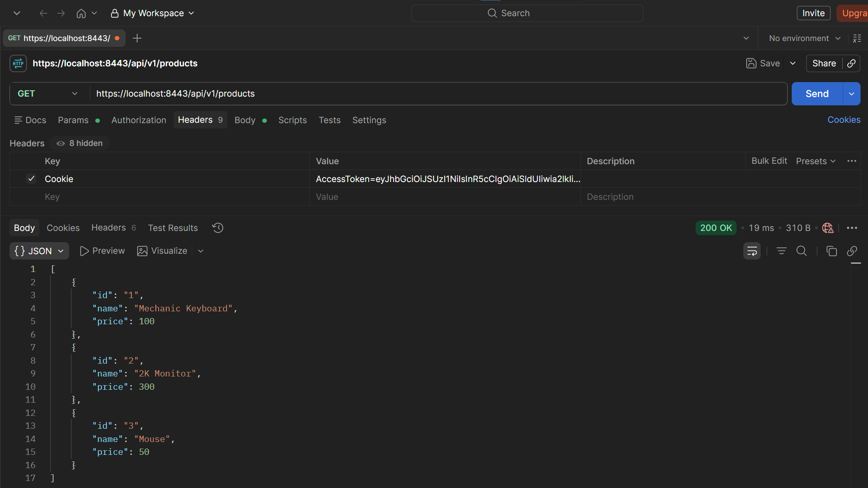View the response Cookies tab
868x488 pixels.
[63, 228]
